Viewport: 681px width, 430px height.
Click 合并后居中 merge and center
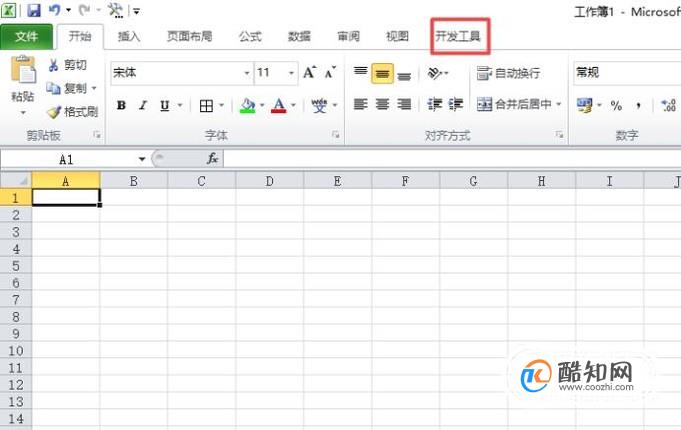515,104
